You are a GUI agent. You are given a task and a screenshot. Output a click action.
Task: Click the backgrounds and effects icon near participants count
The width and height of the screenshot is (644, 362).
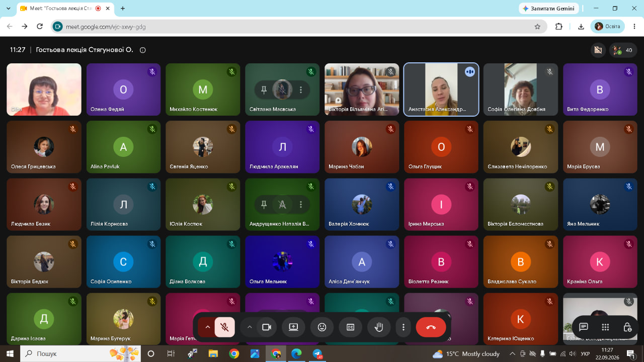[598, 50]
